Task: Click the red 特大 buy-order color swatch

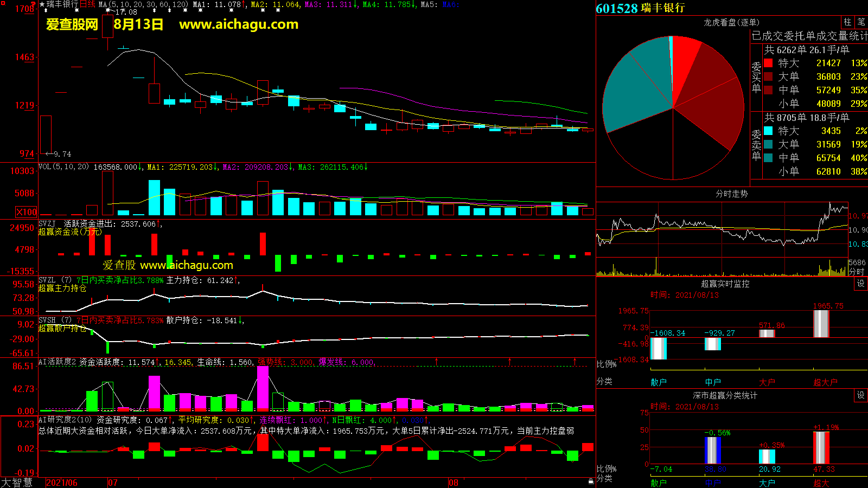Action: [768, 63]
